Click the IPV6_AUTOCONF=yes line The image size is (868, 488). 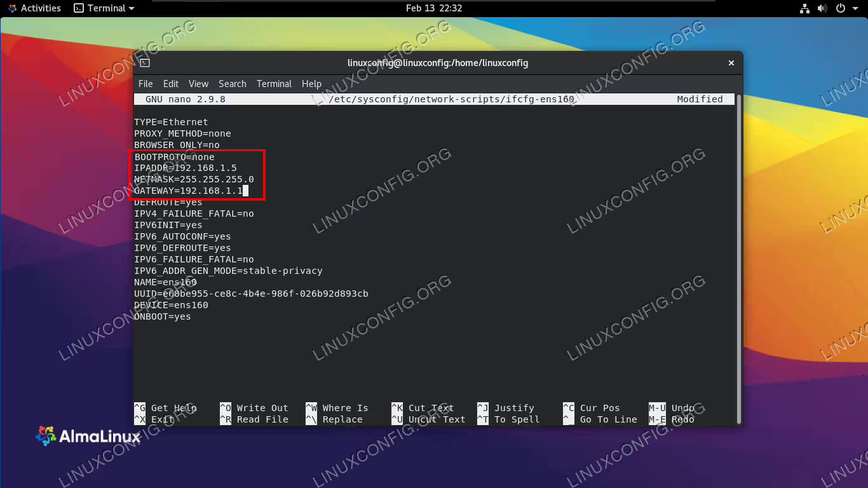[x=182, y=236]
